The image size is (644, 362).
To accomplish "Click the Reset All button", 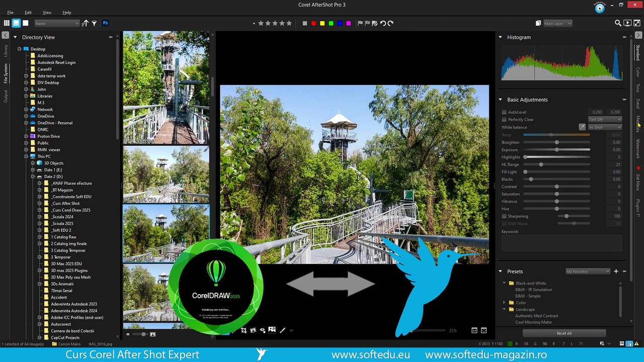I will pos(564,333).
